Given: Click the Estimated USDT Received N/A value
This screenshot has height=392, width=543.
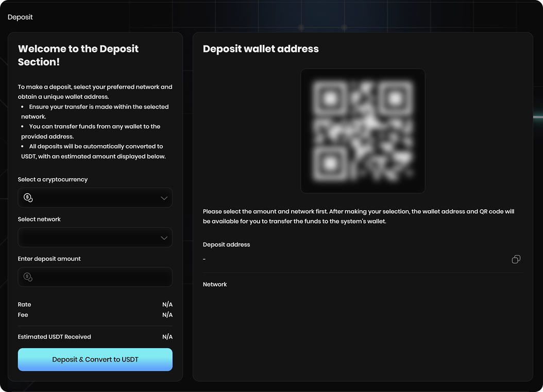Looking at the screenshot, I should tap(167, 336).
